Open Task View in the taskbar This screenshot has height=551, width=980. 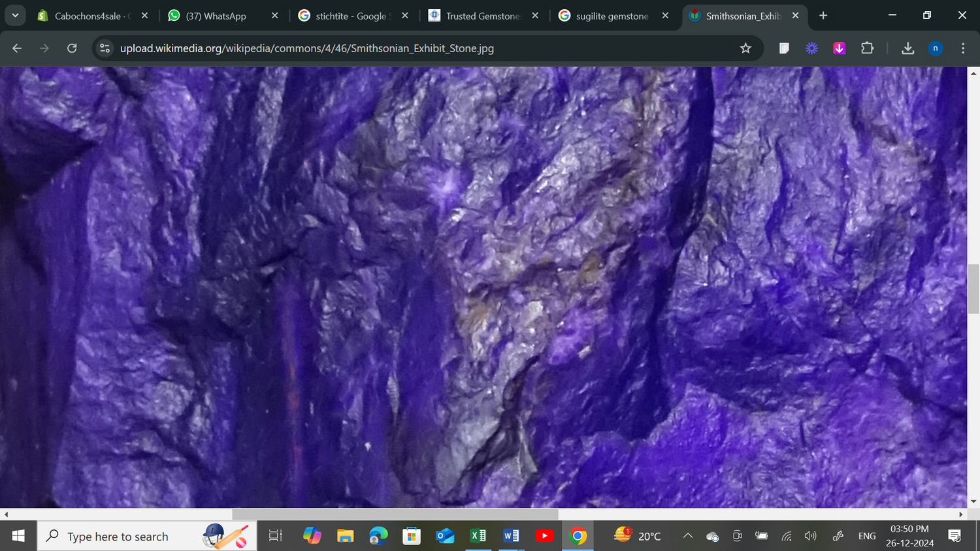tap(276, 536)
